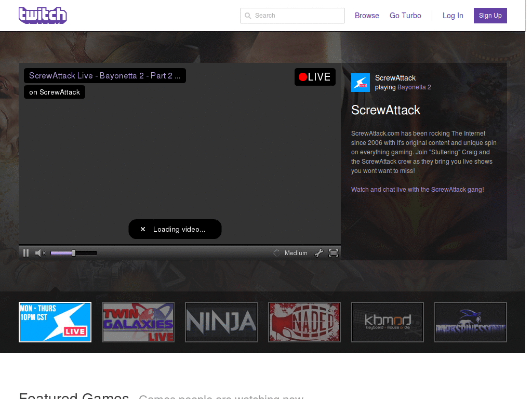532x399 pixels.
Task: Click the channel description paragraph text
Action: pos(424,152)
